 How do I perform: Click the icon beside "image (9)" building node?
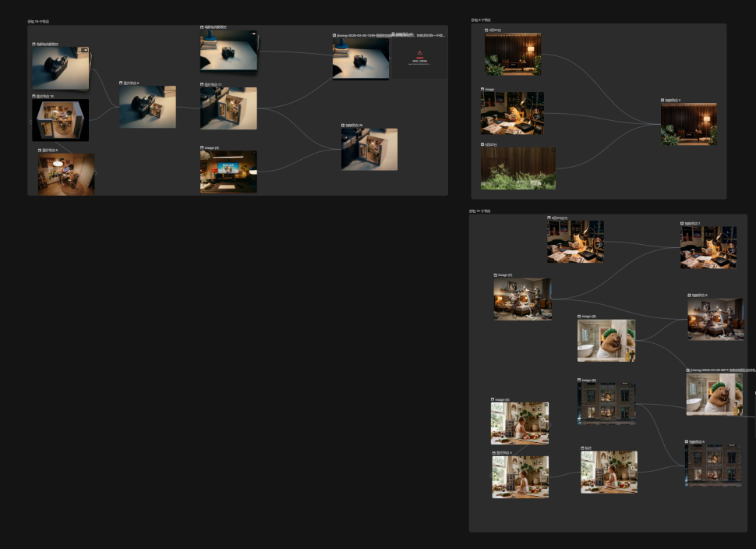[x=579, y=381]
